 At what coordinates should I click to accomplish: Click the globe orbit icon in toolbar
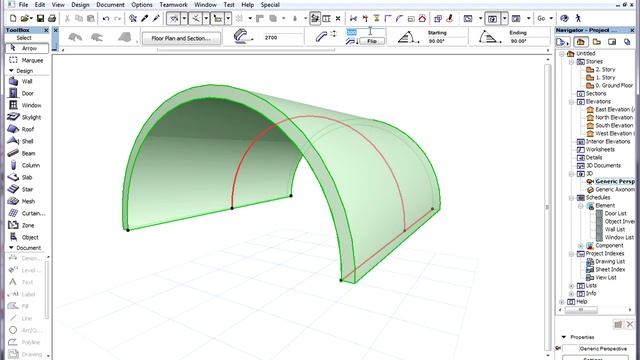[564, 18]
